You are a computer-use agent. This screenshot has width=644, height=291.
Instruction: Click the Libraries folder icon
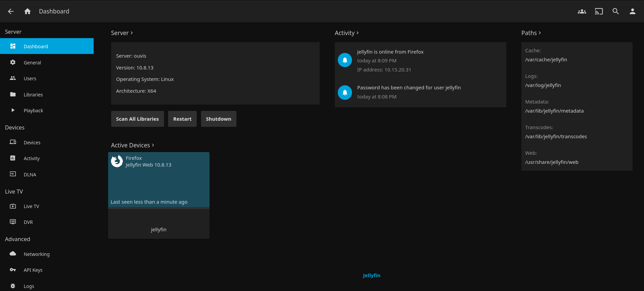point(13,94)
